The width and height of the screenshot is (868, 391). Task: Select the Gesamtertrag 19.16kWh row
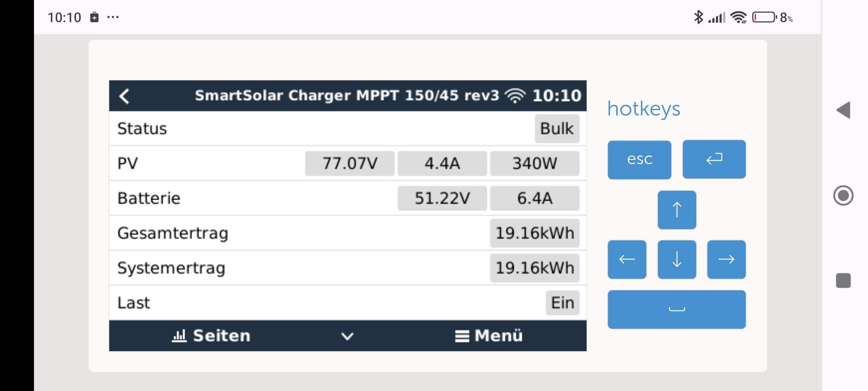[348, 233]
